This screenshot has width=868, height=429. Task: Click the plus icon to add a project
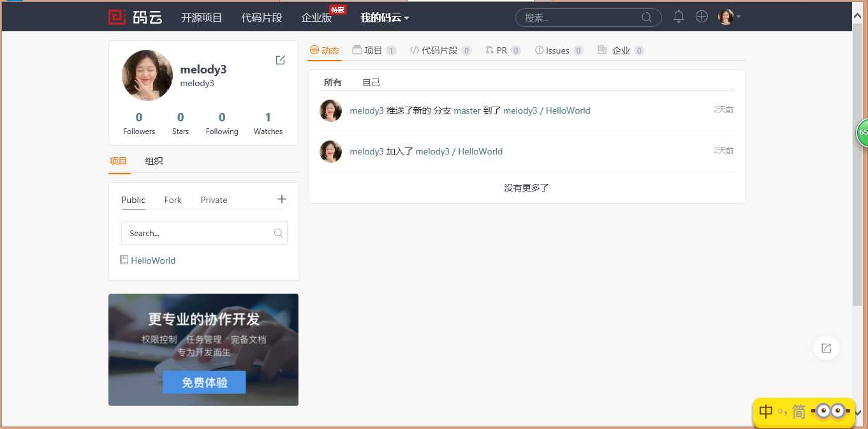coord(282,199)
